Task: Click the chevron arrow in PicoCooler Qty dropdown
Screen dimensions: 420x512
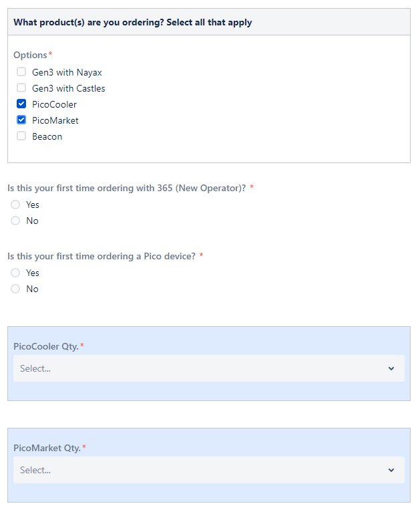Action: click(x=391, y=369)
